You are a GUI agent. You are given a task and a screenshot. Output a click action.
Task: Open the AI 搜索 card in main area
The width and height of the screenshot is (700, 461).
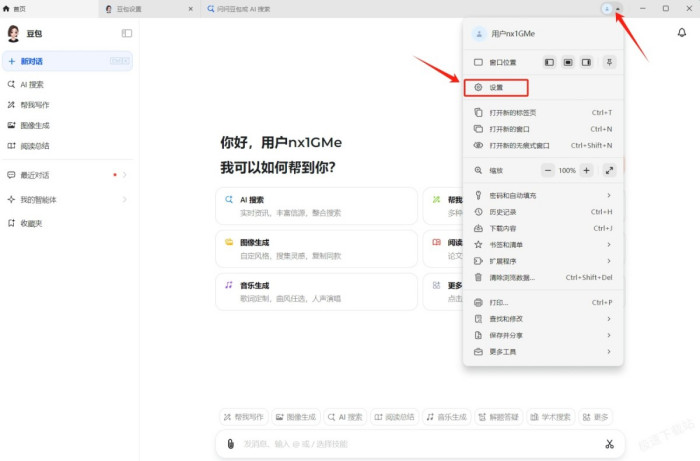316,206
